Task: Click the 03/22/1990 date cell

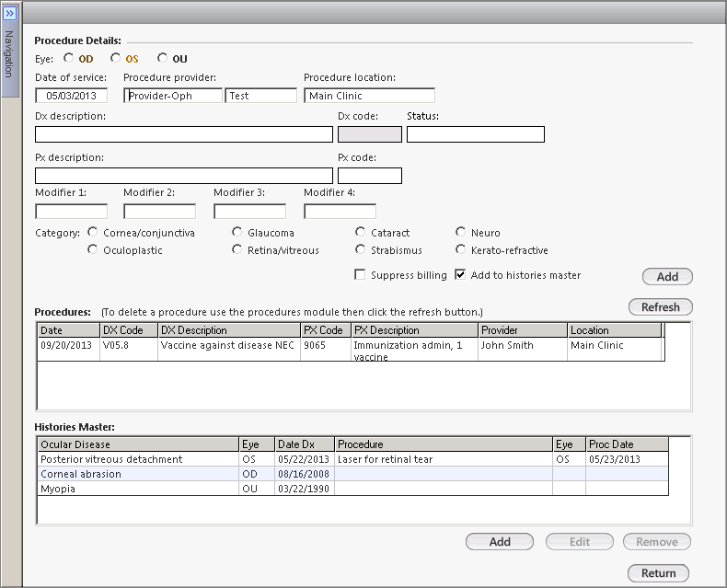Action: tap(304, 489)
